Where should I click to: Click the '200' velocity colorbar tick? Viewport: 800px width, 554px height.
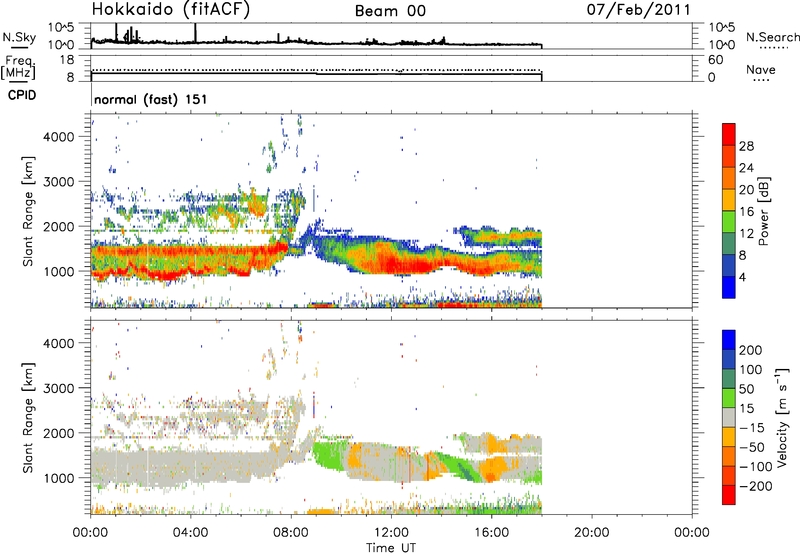coord(750,350)
